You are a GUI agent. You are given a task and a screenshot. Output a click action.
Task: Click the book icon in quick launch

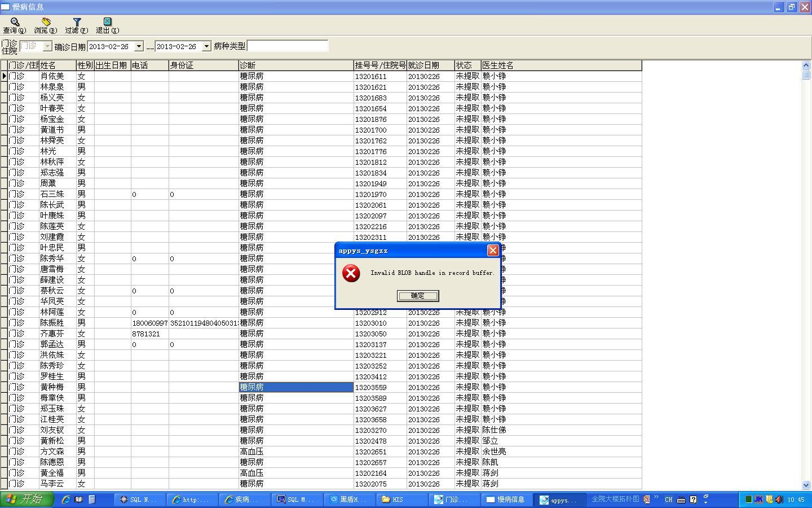coord(79,500)
